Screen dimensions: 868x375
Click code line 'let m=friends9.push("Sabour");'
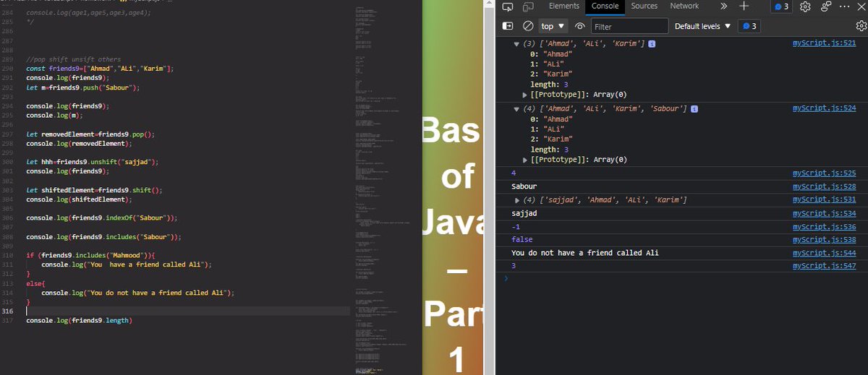pos(82,87)
